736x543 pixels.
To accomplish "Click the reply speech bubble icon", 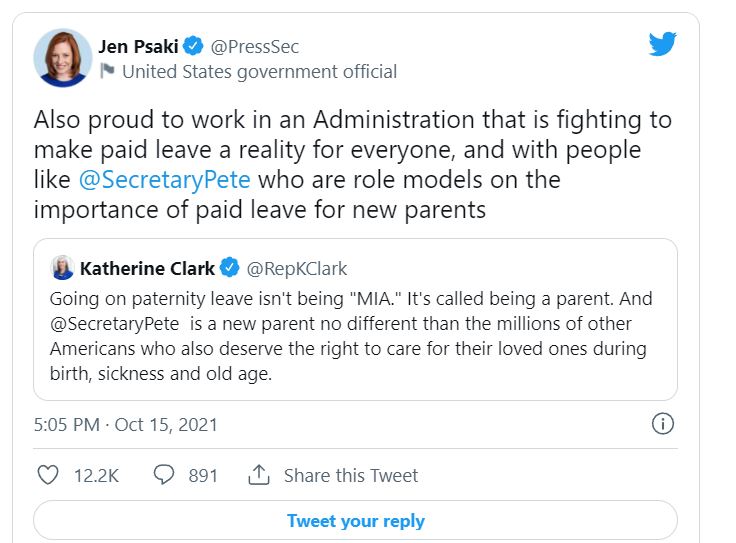I will pyautogui.click(x=165, y=475).
